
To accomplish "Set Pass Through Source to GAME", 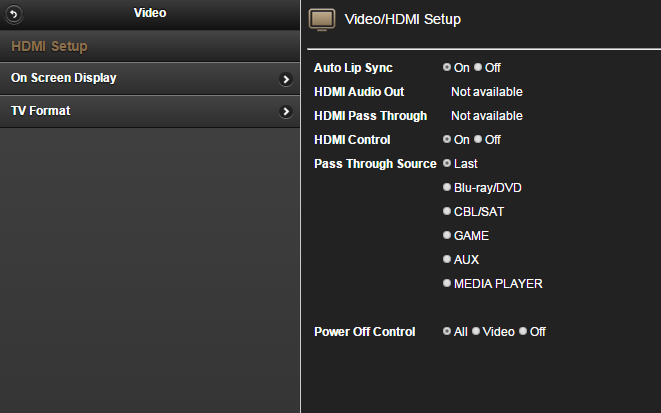I will 447,235.
